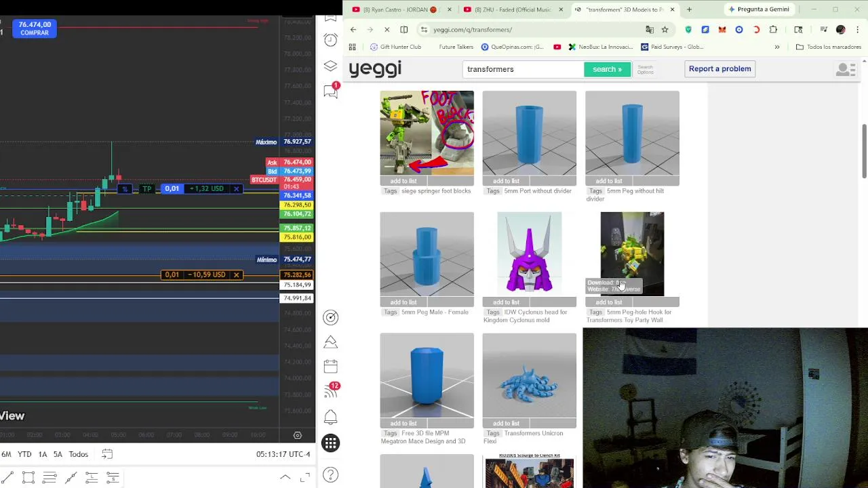The image size is (868, 488).
Task: Open Gift Hunter Club bookmark
Action: [x=395, y=47]
